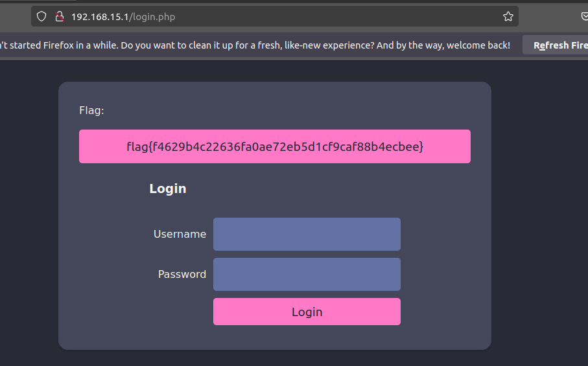Image resolution: width=588 pixels, height=366 pixels.
Task: Focus the Username input field
Action: tap(307, 234)
